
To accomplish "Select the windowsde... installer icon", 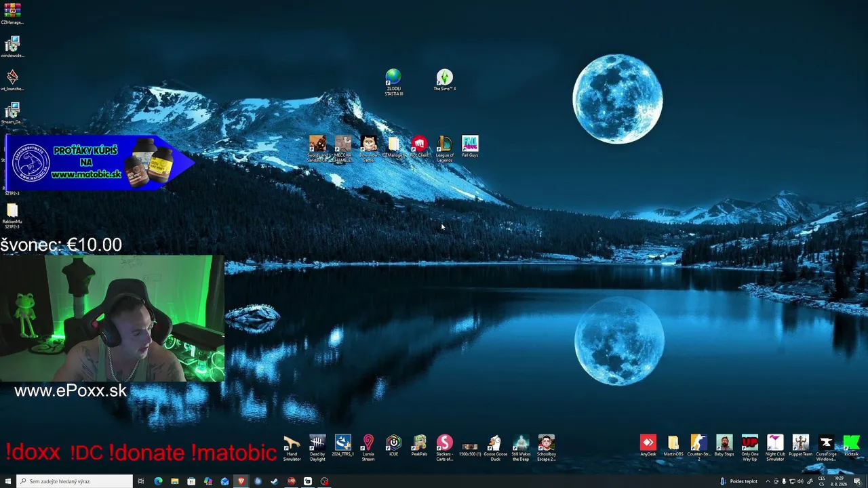I will click(12, 47).
